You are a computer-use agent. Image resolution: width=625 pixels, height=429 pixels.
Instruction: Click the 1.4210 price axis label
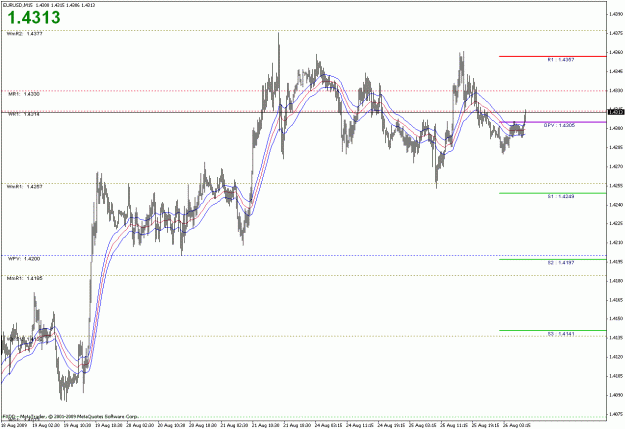coord(616,242)
